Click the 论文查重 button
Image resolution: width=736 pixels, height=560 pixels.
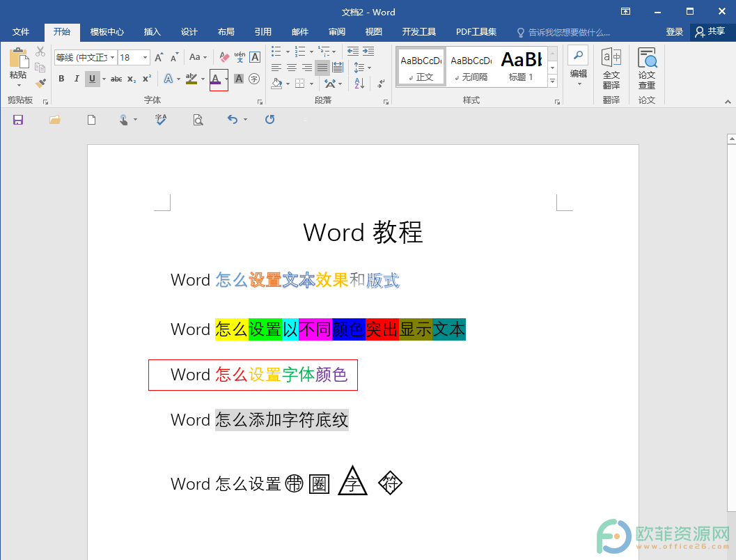647,68
